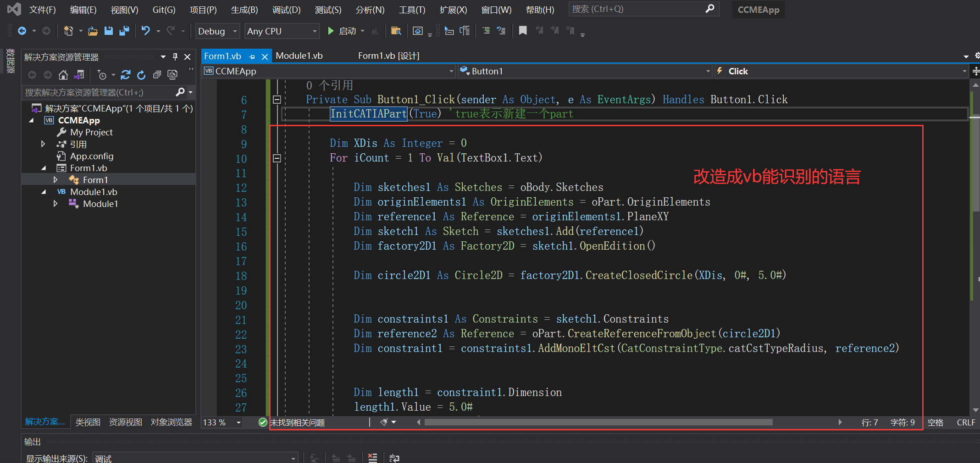Focus the 搜索 (Ctrl+Q) search box
Screen dimensions: 980x463
[644, 9]
